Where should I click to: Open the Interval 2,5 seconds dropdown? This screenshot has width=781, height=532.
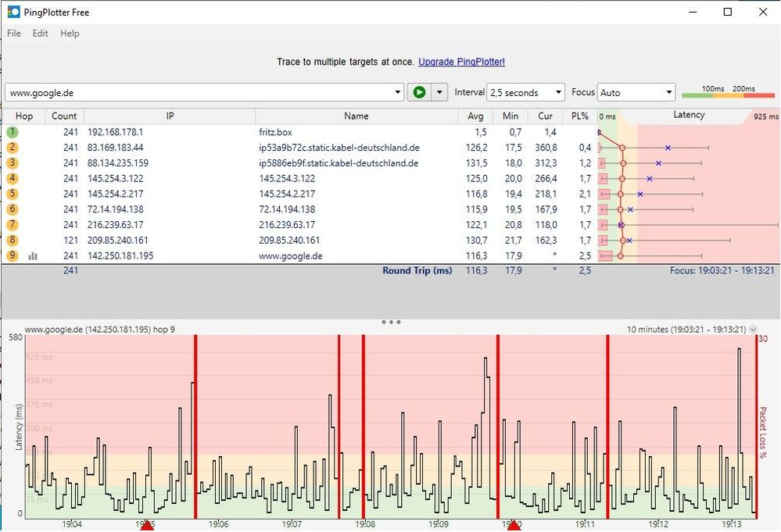tap(525, 92)
